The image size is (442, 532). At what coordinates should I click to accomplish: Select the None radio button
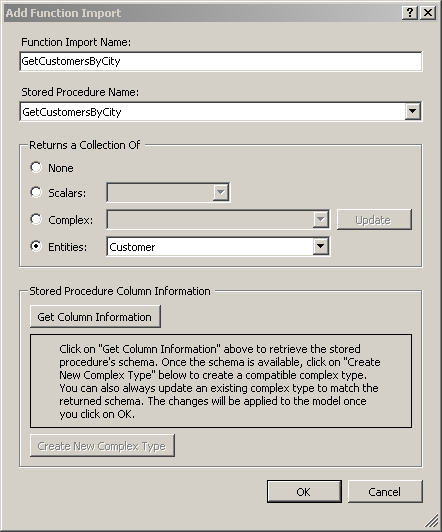(36, 167)
